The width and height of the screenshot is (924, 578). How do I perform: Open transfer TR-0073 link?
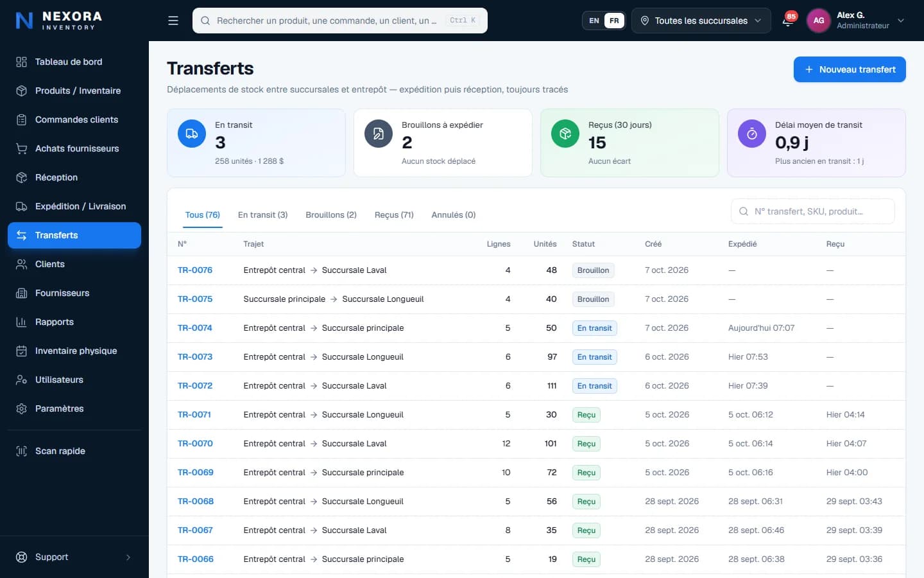tap(195, 357)
